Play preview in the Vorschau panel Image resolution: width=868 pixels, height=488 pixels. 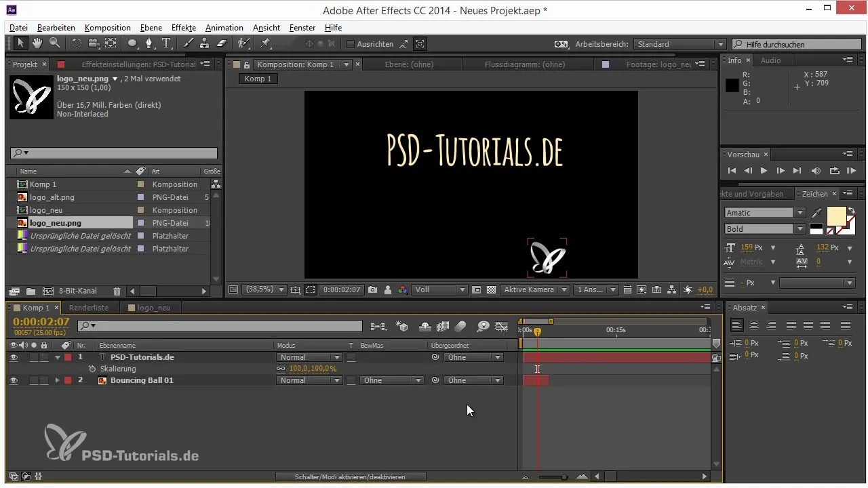(764, 171)
